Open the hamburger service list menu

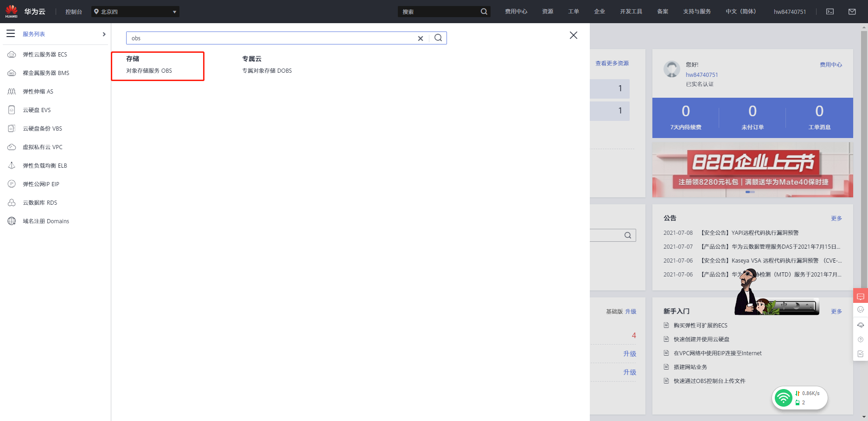point(11,34)
